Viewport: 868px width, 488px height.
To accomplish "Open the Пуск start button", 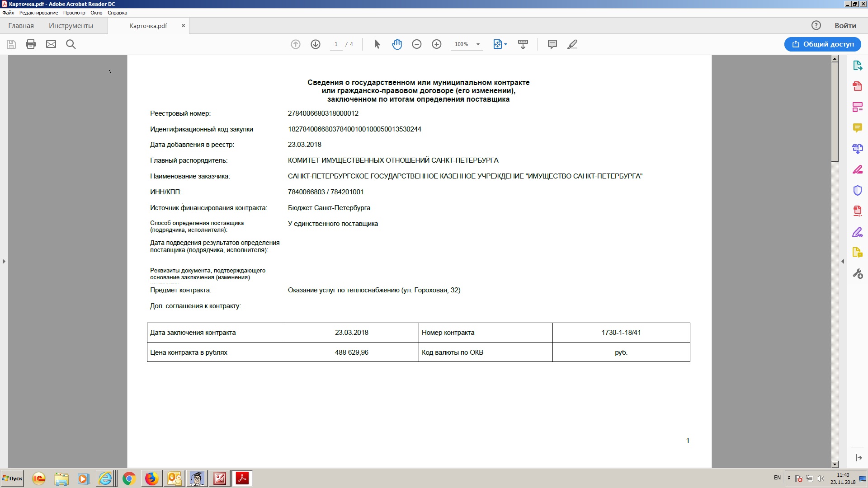I will click(12, 479).
